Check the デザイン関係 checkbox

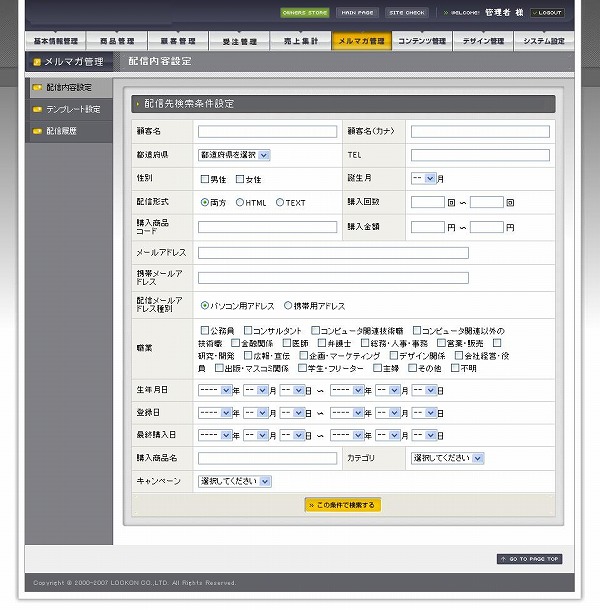click(x=394, y=355)
